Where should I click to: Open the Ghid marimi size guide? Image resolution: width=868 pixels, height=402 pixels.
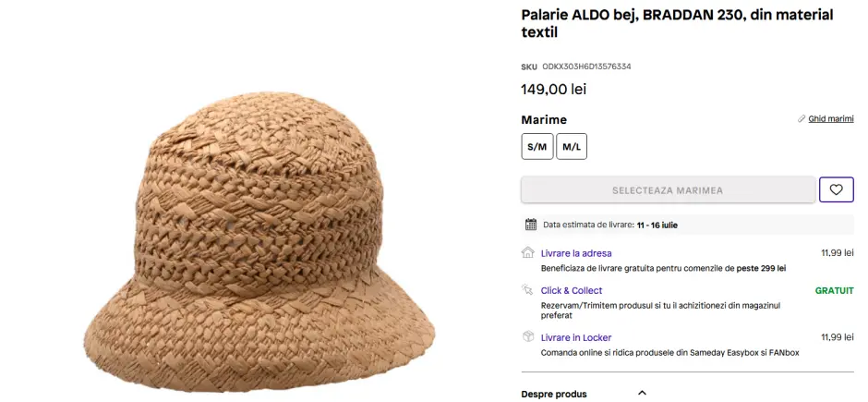(x=831, y=119)
